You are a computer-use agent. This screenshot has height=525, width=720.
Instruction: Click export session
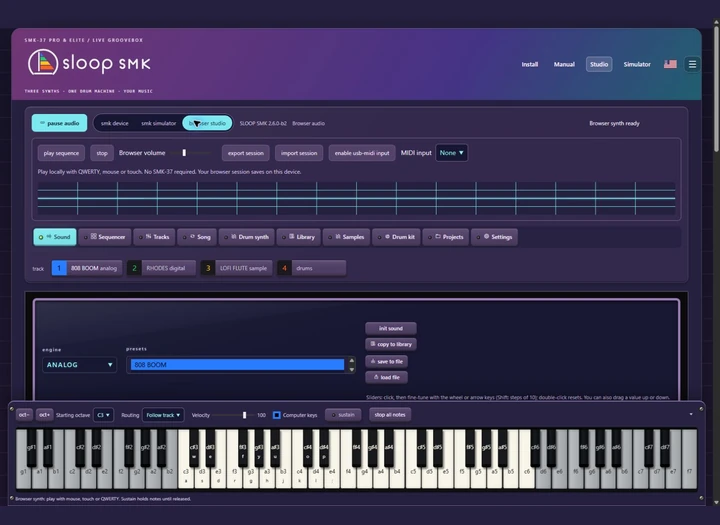[x=246, y=153]
